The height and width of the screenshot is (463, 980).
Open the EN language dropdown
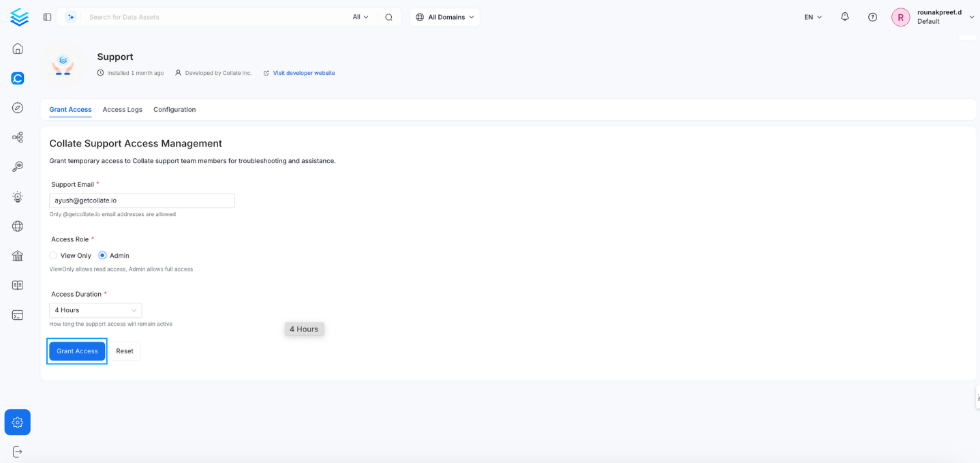(x=813, y=17)
